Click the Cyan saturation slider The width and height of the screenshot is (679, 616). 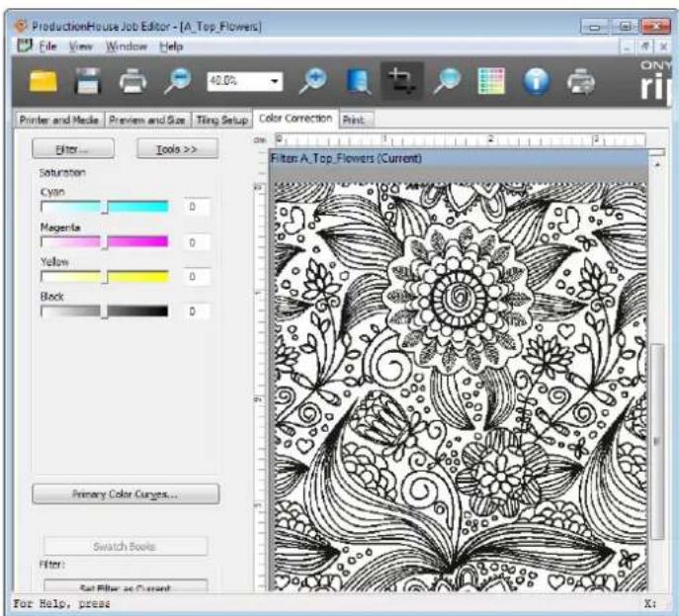(105, 207)
